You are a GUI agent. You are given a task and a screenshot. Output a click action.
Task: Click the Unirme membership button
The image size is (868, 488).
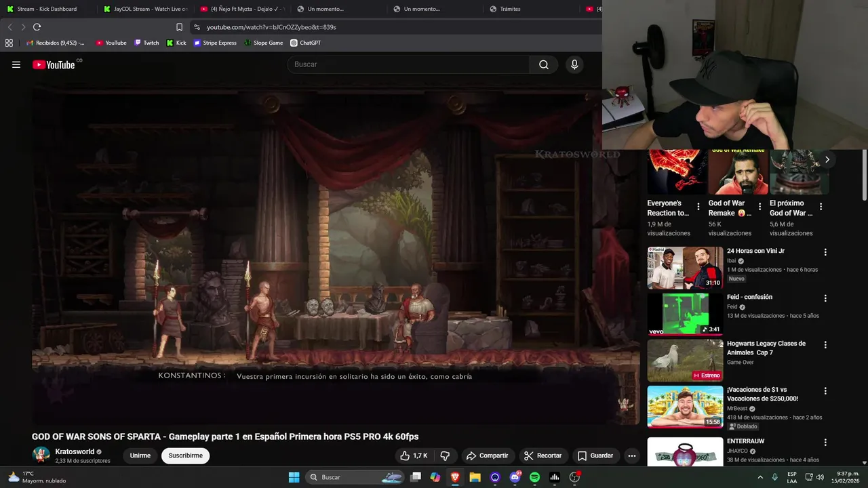(140, 455)
